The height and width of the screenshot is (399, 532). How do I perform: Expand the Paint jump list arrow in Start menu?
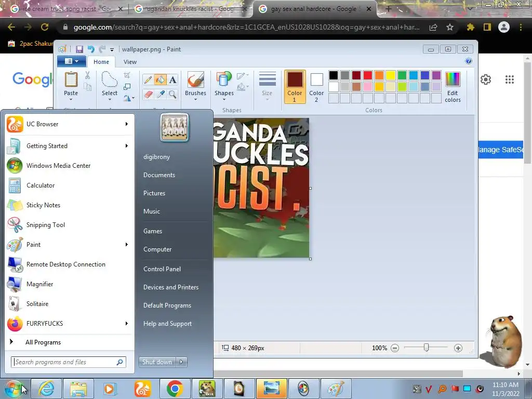tap(127, 245)
